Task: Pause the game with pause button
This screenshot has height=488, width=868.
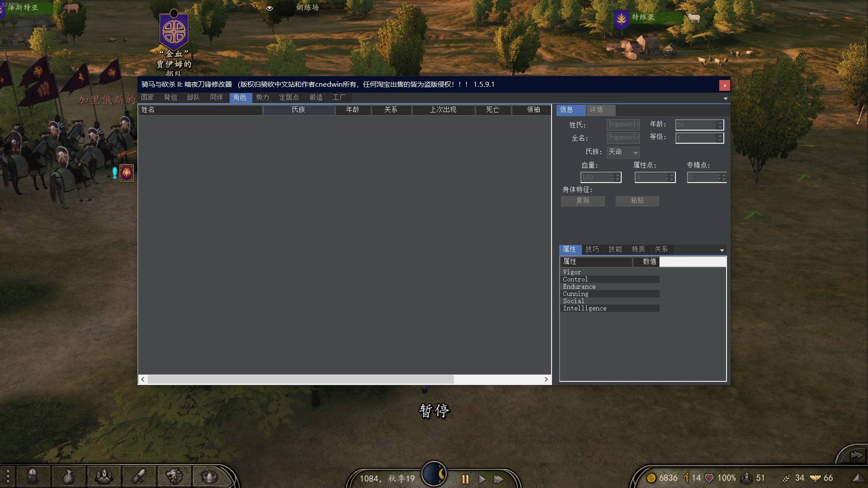Action: [465, 479]
